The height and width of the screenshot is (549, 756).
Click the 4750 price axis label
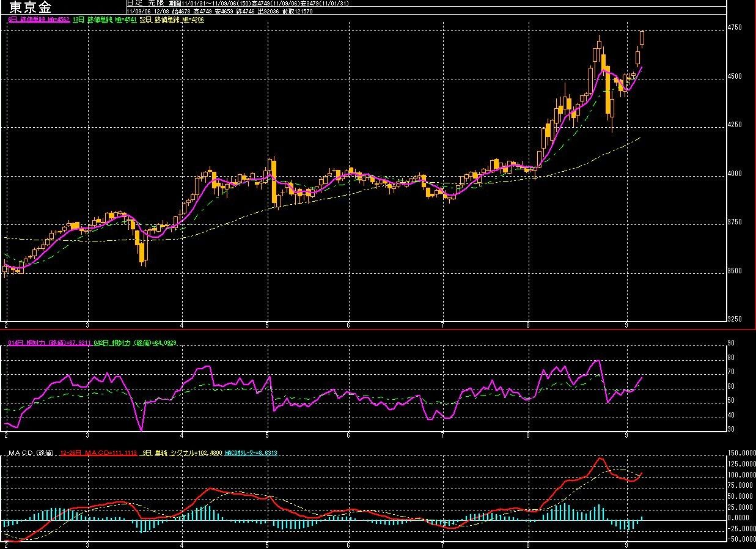click(x=735, y=28)
